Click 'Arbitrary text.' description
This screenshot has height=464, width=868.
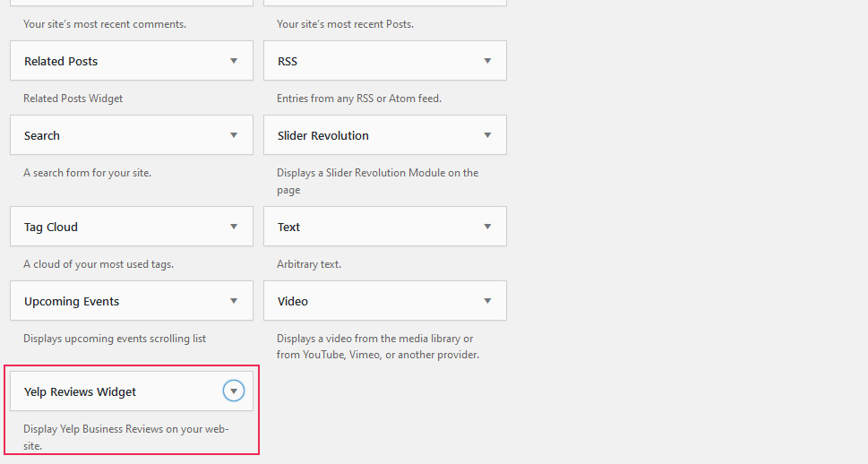pos(309,264)
